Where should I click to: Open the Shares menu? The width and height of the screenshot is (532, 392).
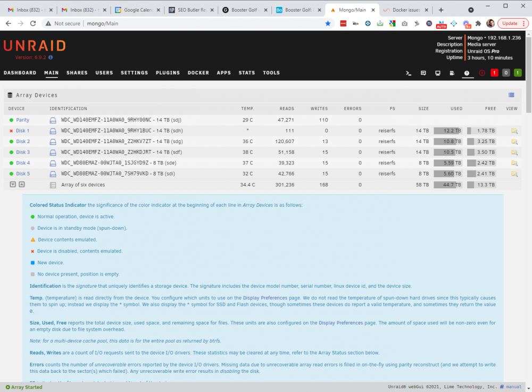tap(77, 72)
